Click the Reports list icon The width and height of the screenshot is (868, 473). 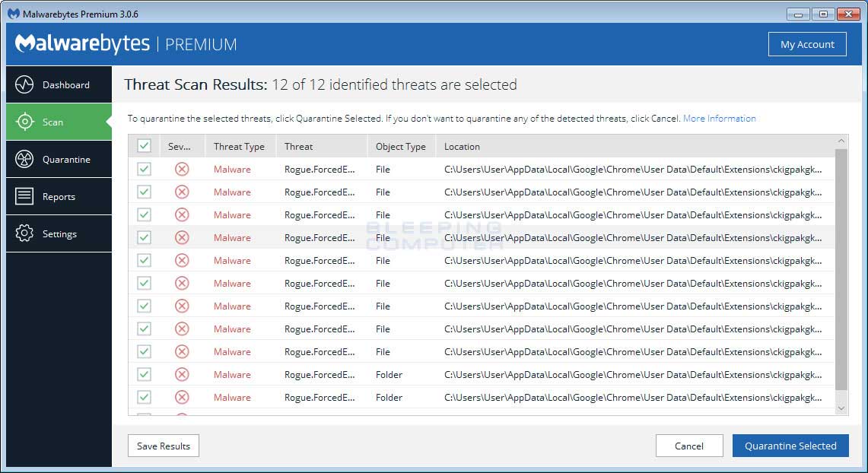[x=26, y=196]
